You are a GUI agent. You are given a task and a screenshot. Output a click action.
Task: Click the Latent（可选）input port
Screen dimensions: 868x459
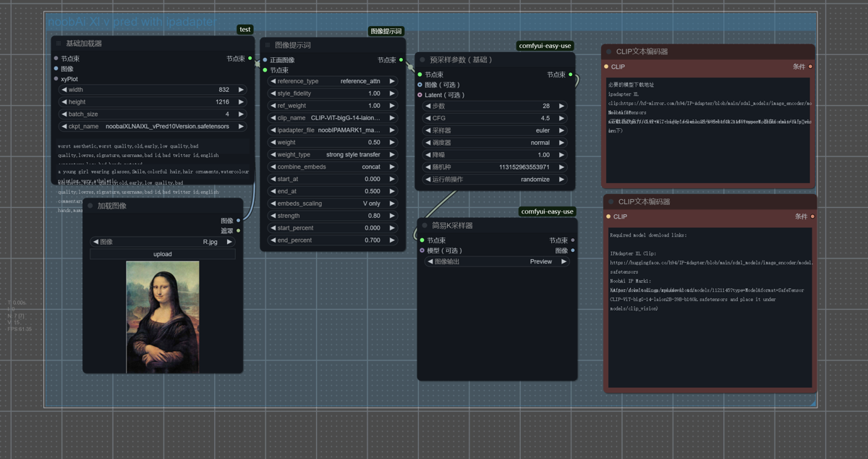[420, 95]
